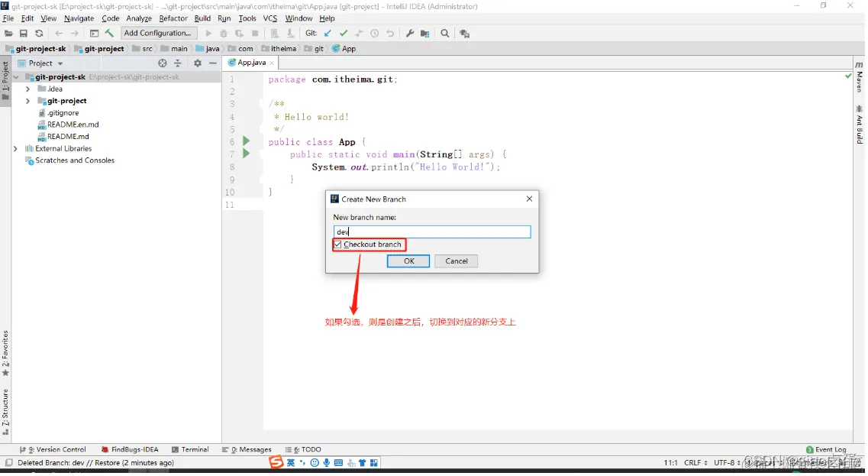Click the Git Commit green checkmark

(x=344, y=34)
